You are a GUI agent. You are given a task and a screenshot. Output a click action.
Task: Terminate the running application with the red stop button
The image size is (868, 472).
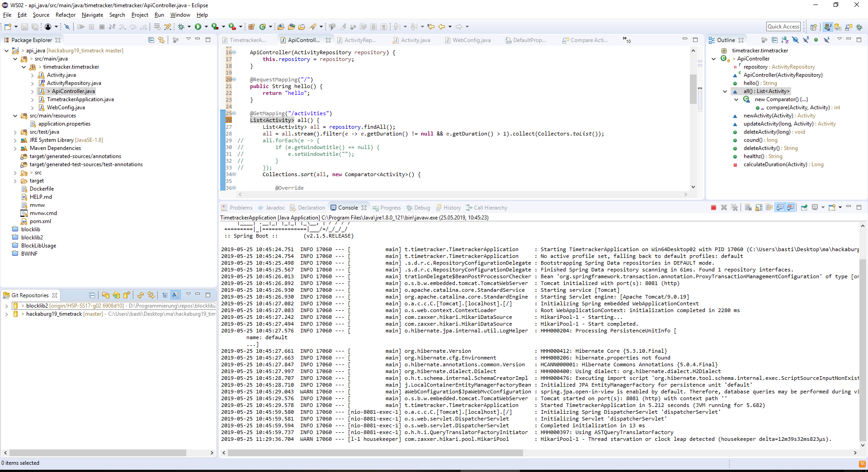(x=713, y=208)
